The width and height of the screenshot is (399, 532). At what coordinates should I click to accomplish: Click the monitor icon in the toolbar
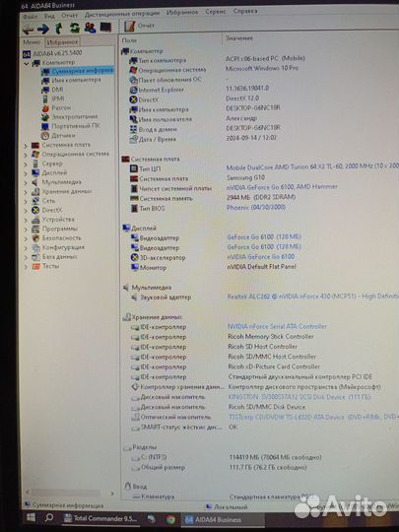pos(105,28)
